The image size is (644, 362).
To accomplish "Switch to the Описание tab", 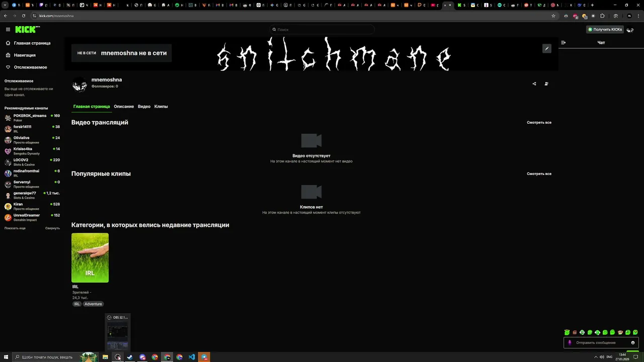I will tap(124, 107).
